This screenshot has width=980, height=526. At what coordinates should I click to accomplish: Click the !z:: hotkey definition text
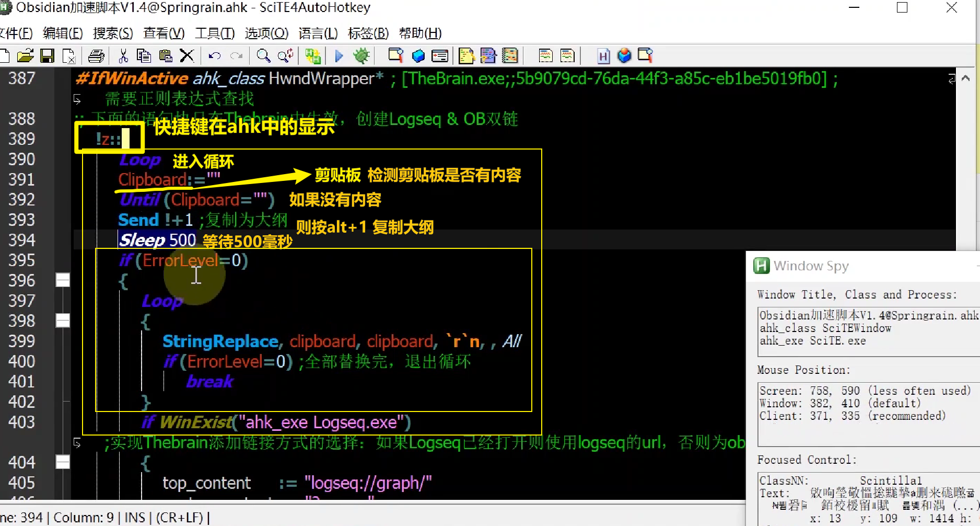[x=108, y=139]
